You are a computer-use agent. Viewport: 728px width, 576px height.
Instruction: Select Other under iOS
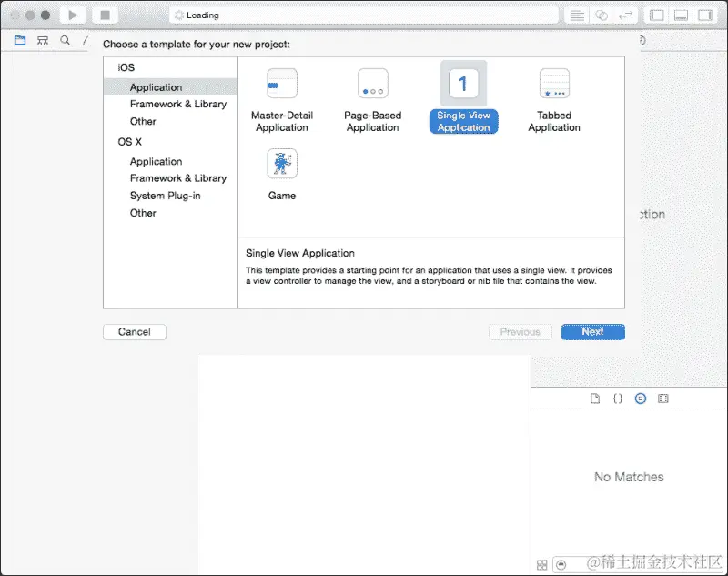coord(143,121)
